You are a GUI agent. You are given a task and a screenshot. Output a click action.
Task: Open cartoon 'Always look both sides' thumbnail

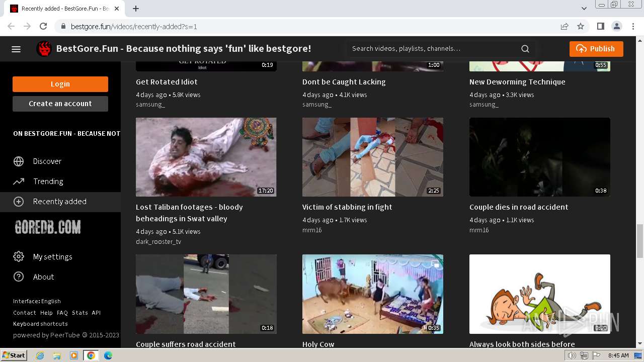coord(540,294)
